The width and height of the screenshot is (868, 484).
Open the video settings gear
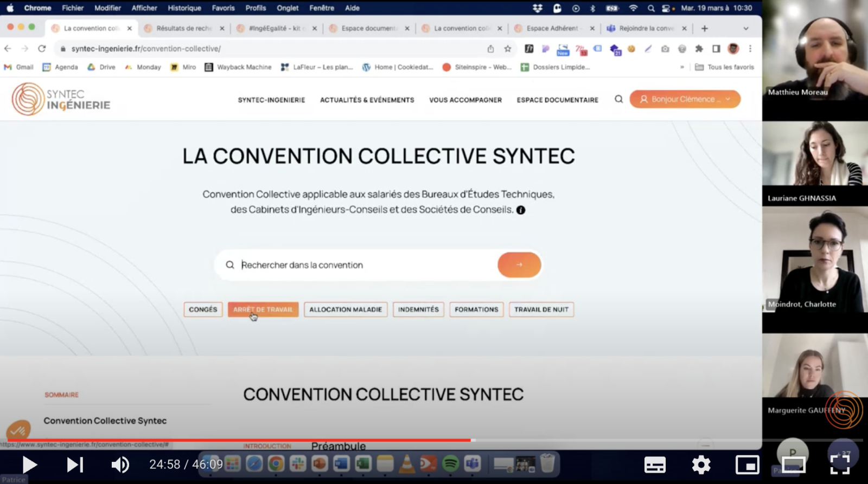pyautogui.click(x=701, y=464)
